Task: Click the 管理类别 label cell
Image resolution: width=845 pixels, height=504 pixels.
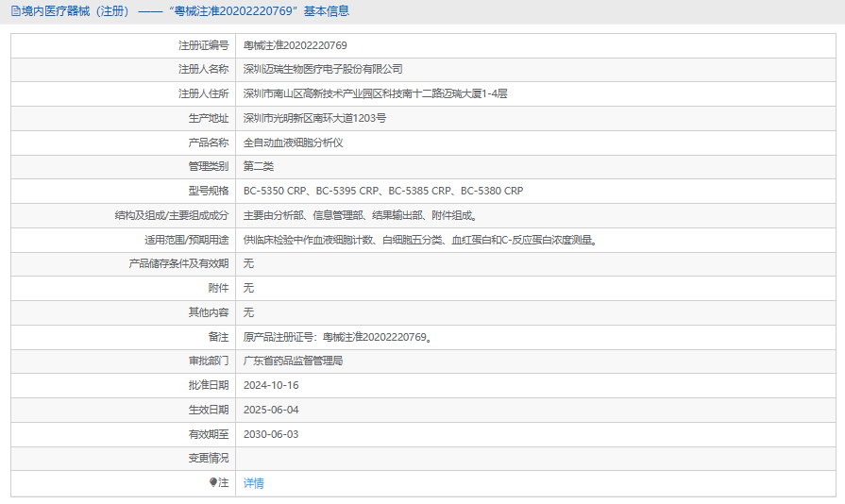Action: tap(124, 166)
